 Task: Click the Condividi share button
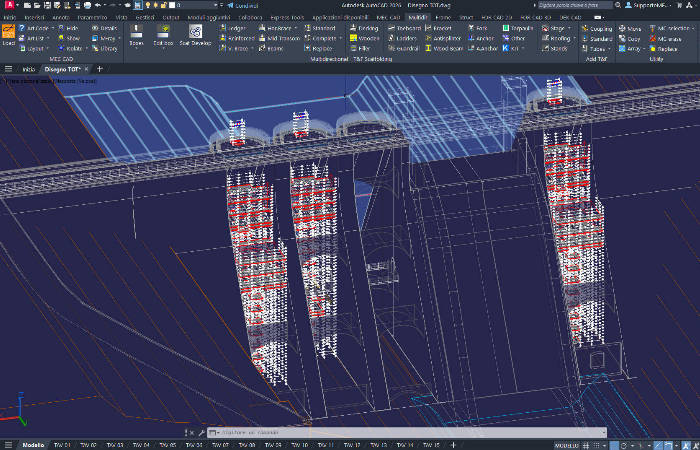click(242, 5)
